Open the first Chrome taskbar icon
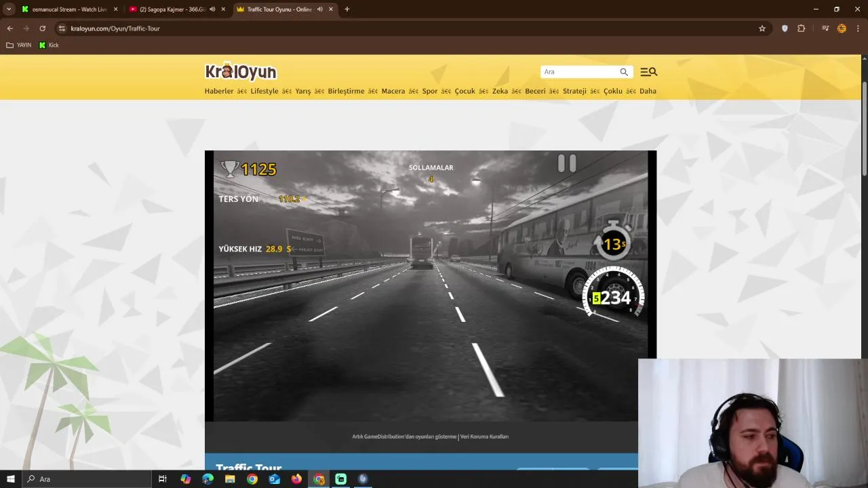This screenshot has width=868, height=488. click(x=252, y=479)
